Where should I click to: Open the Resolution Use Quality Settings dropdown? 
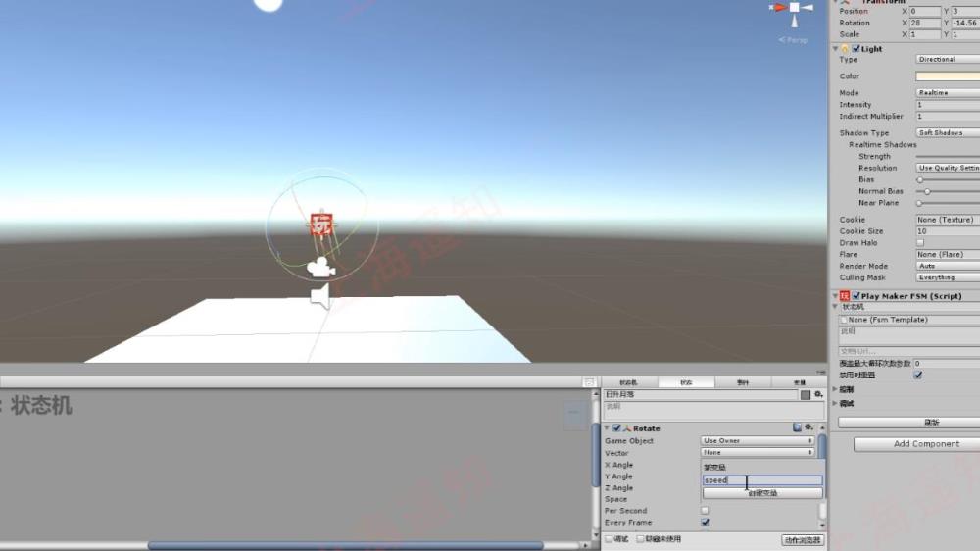click(948, 169)
